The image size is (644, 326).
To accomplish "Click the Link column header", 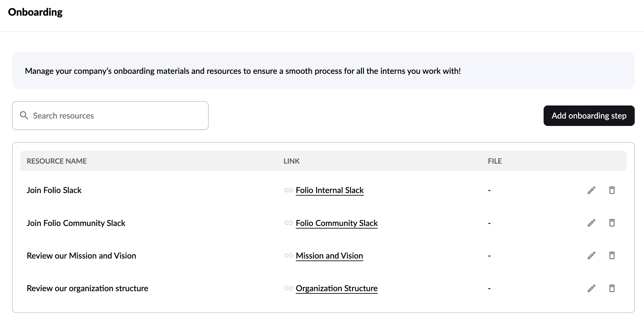I will click(291, 161).
